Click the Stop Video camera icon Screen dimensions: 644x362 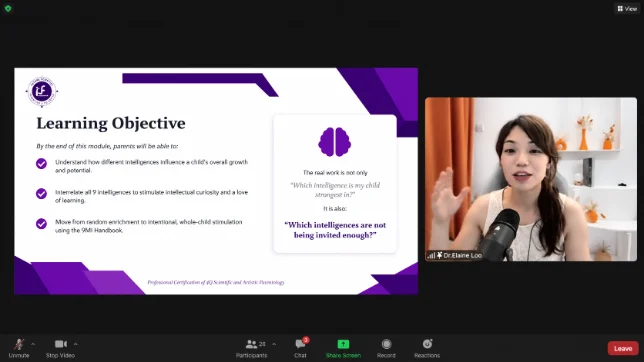click(61, 344)
